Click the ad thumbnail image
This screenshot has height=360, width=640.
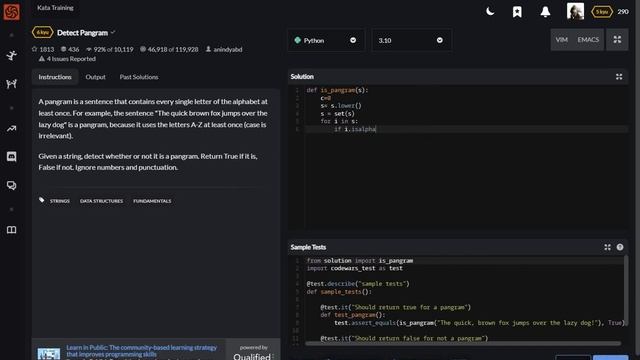(49, 353)
